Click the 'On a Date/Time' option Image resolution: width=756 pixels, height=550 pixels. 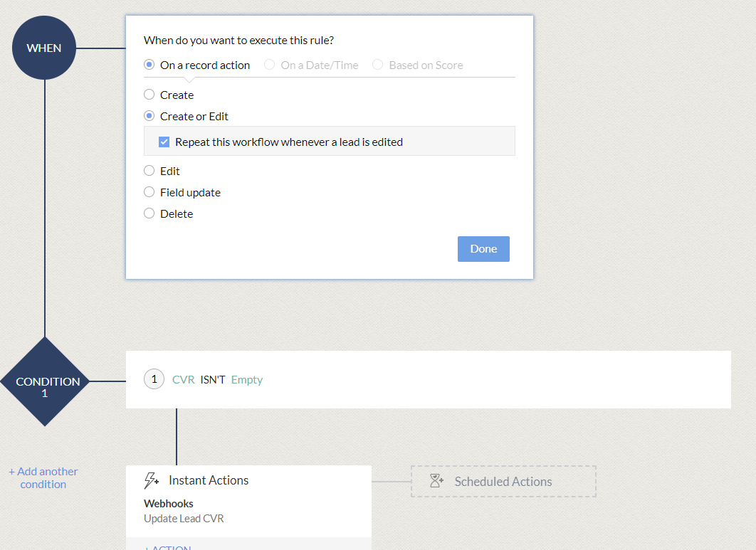(x=270, y=65)
